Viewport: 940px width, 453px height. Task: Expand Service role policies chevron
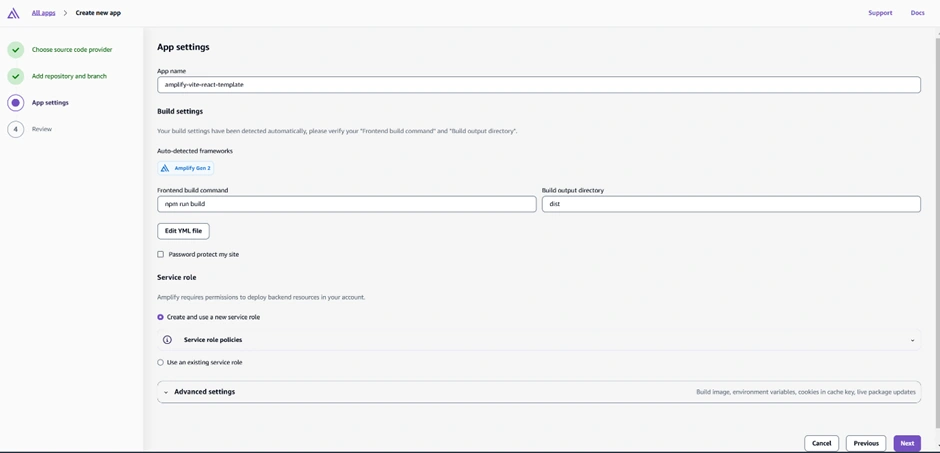(x=912, y=340)
